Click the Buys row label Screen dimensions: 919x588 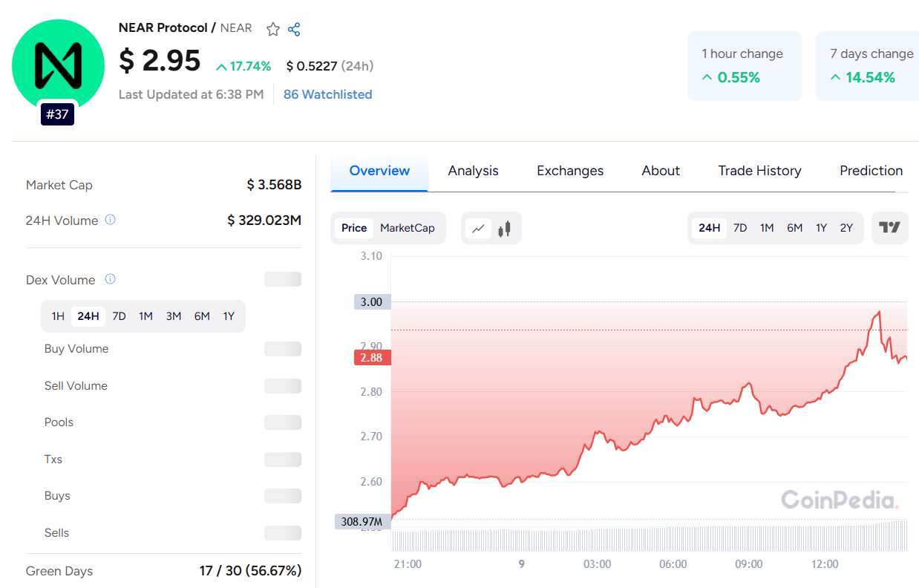click(57, 496)
